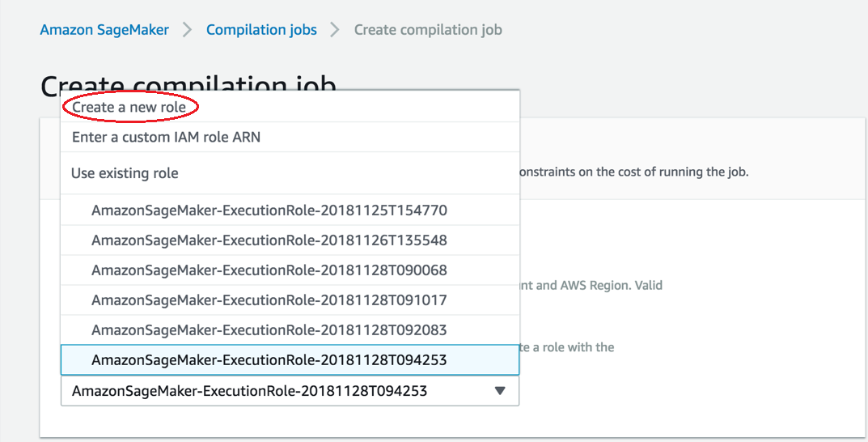Click the Create compilation job breadcrumb text

pos(428,30)
